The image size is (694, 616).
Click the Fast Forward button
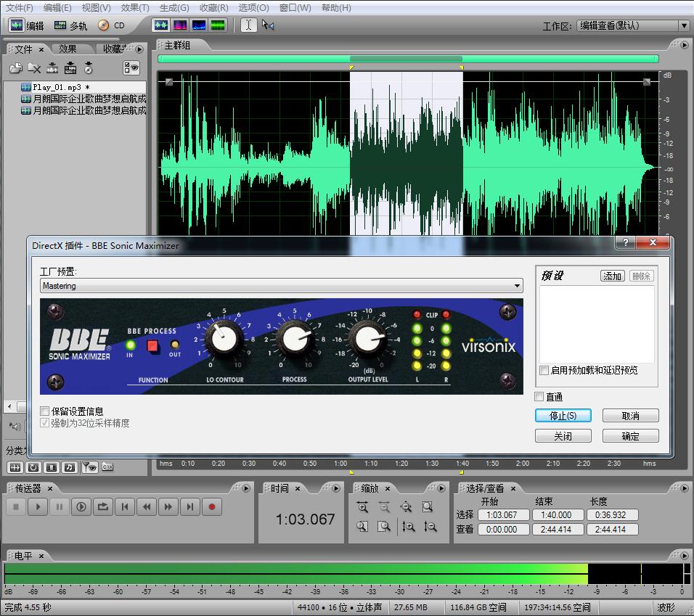(x=168, y=506)
